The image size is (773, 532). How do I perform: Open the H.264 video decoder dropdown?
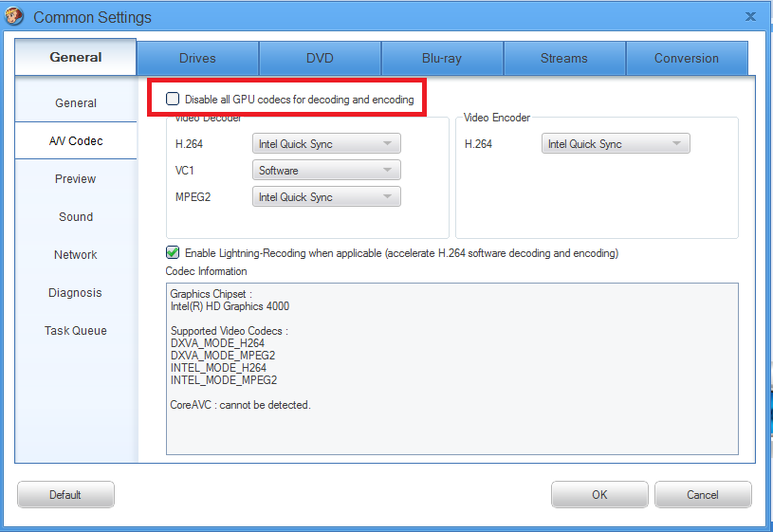[326, 143]
